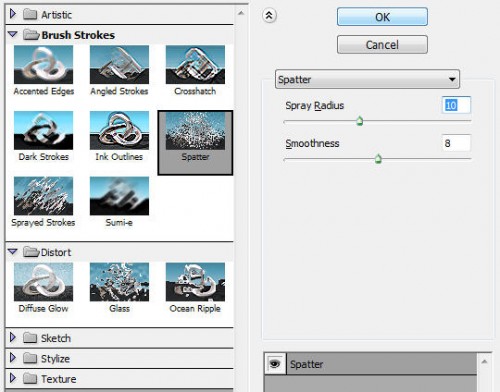Viewport: 500px width, 392px height.
Task: Click the Sketch folder label
Action: click(56, 338)
